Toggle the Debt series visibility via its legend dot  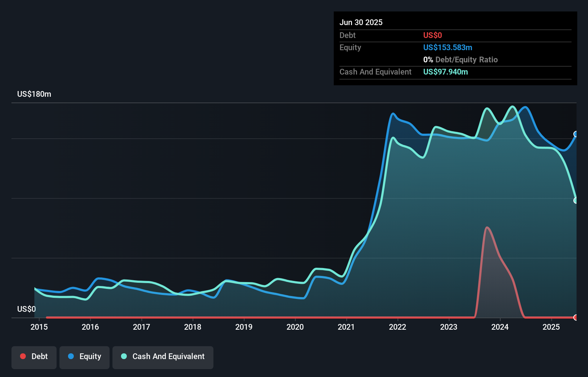pos(23,356)
